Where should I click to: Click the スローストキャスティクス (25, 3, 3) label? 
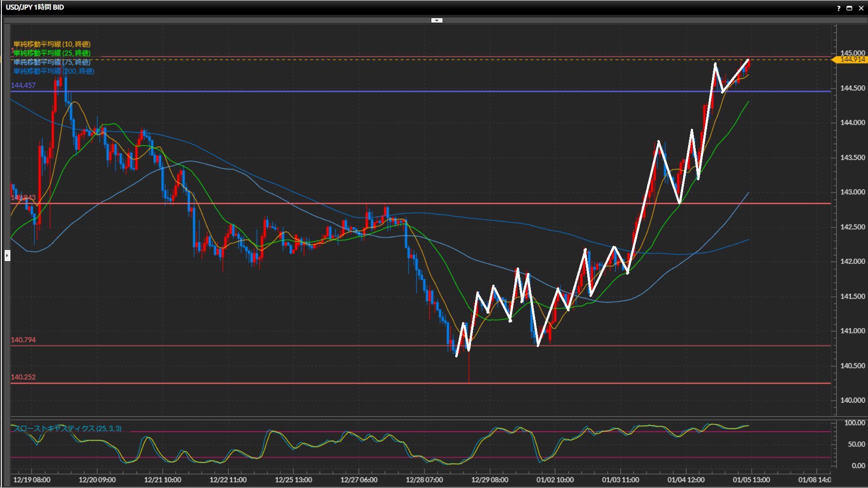68,428
